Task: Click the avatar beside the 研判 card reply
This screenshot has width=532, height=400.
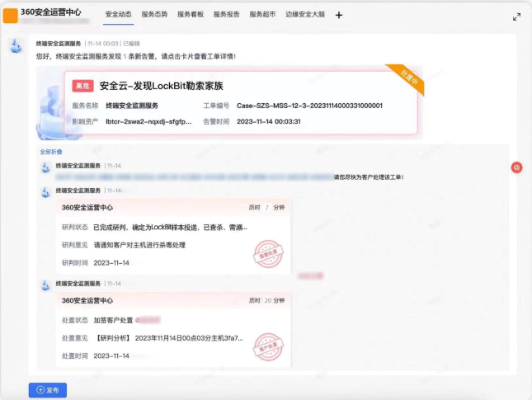Action: point(46,192)
